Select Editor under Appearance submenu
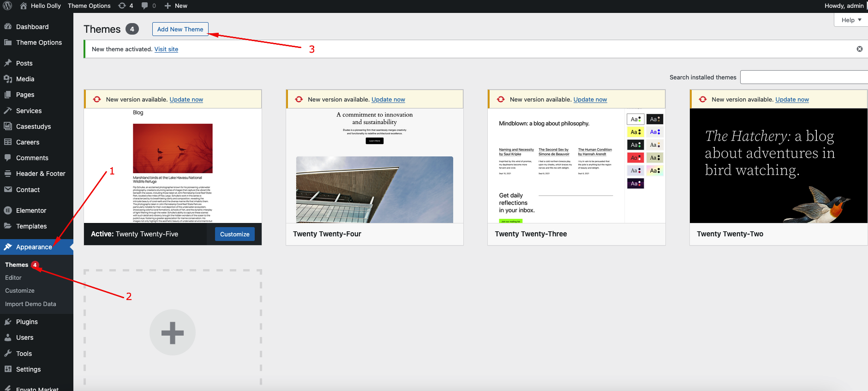 (13, 278)
